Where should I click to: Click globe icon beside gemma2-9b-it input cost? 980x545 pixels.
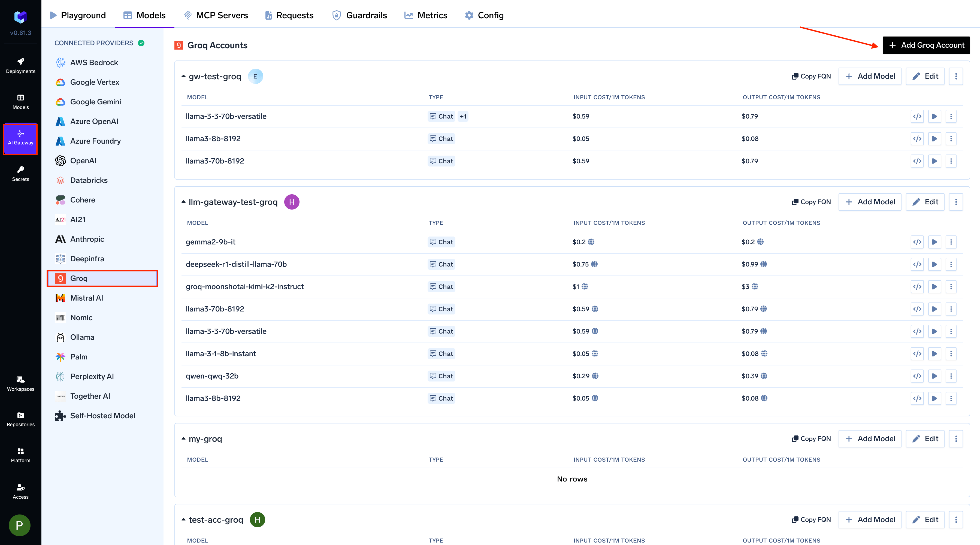591,242
